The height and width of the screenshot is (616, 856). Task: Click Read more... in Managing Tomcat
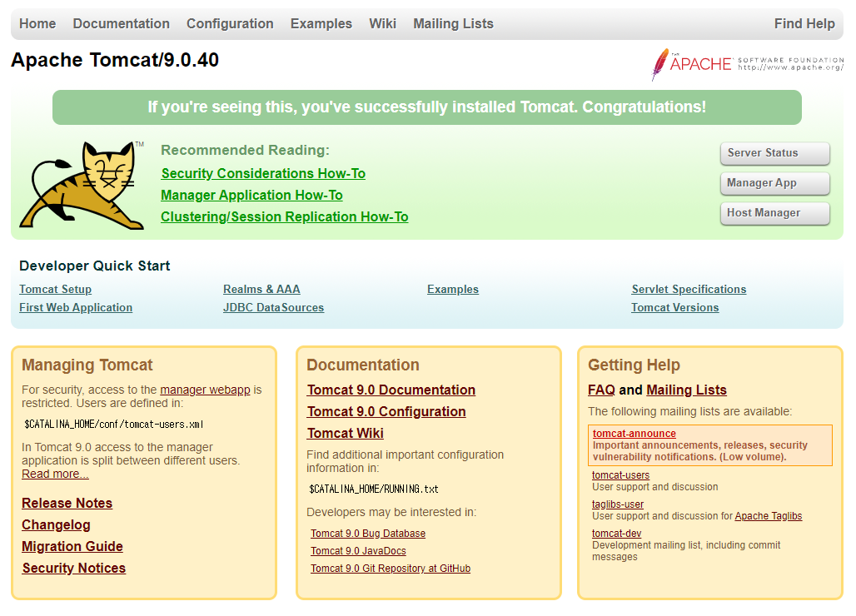pyautogui.click(x=55, y=474)
